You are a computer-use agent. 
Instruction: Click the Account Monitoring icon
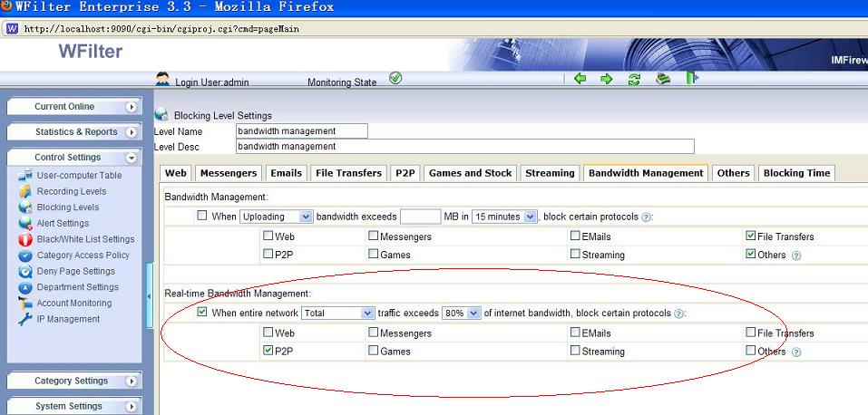click(x=25, y=304)
